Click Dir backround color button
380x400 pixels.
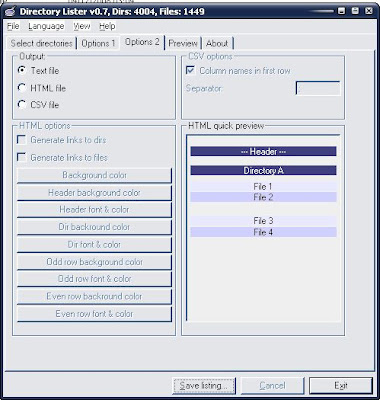[95, 227]
